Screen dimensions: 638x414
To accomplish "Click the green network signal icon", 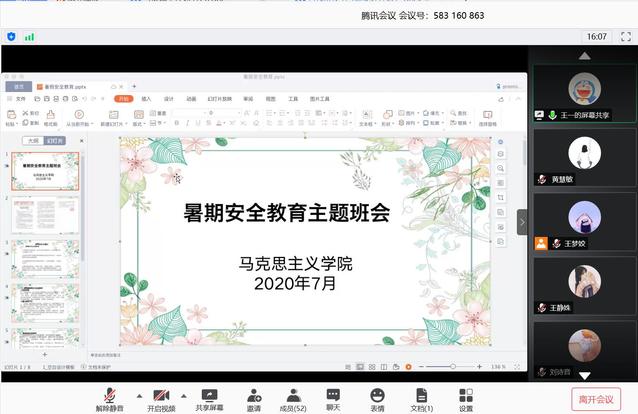I will click(x=29, y=36).
